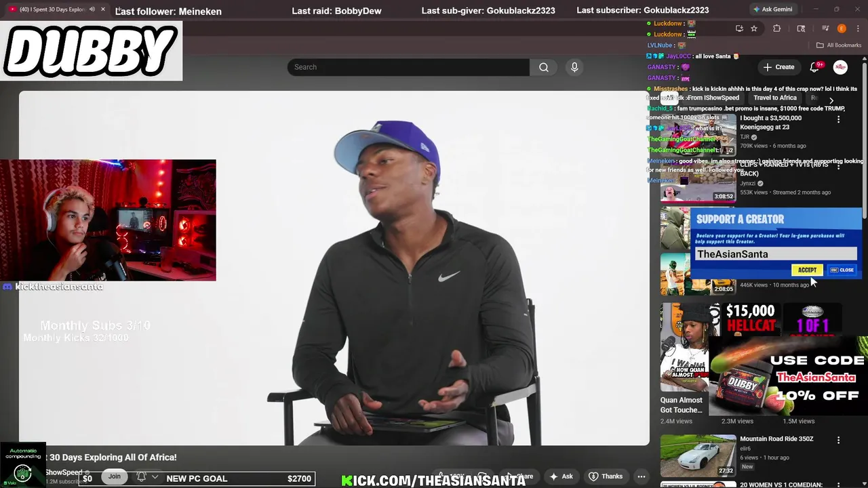Screen dimensions: 868x488
Task: Bookmark this tab with the star icon
Action: tap(754, 28)
